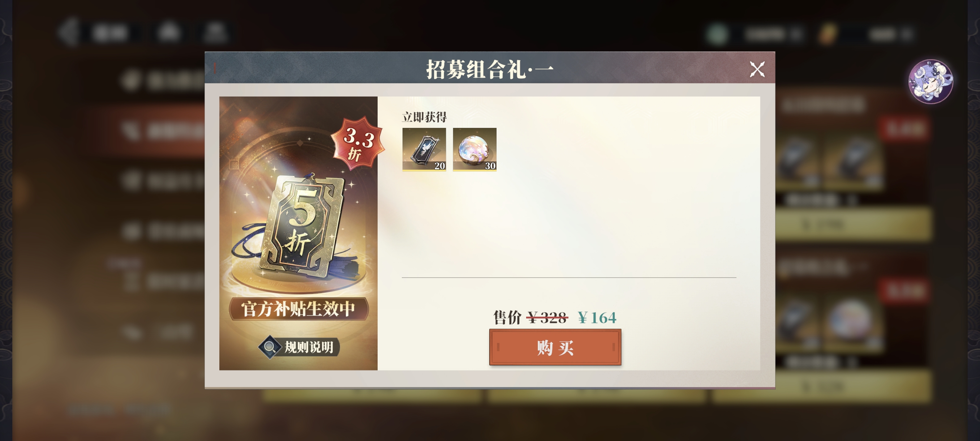This screenshot has height=441, width=980.
Task: Click the discounted price ¥164
Action: [597, 317]
